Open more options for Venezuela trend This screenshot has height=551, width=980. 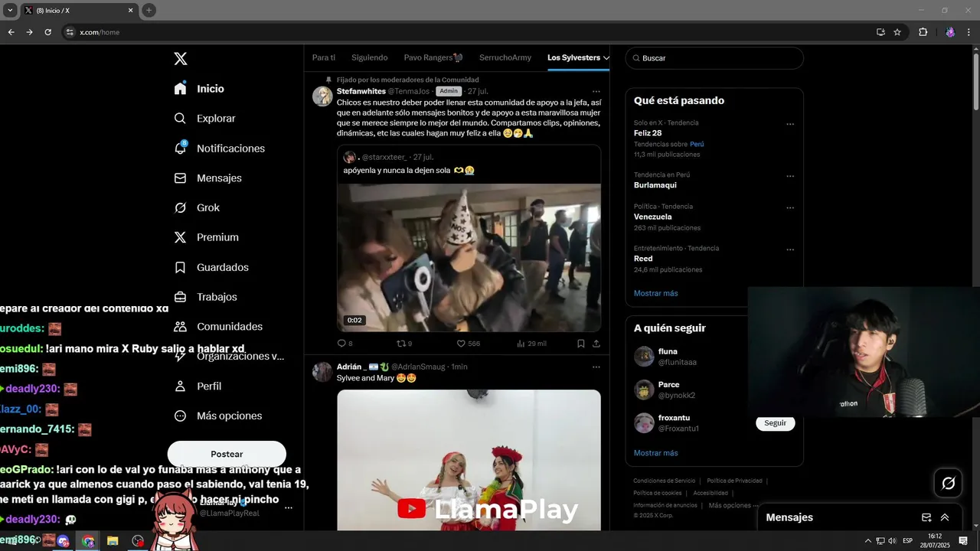click(x=790, y=207)
